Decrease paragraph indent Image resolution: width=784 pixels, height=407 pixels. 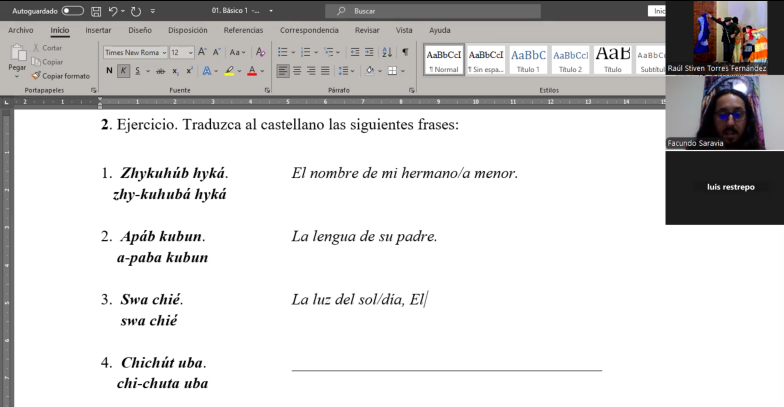(355, 52)
